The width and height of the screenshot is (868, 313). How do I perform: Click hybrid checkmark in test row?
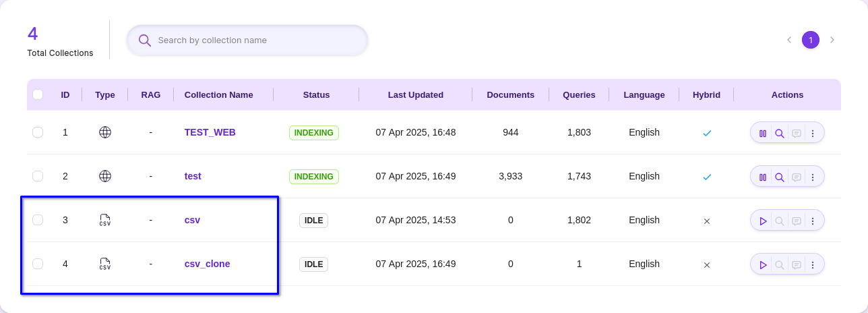tap(707, 177)
